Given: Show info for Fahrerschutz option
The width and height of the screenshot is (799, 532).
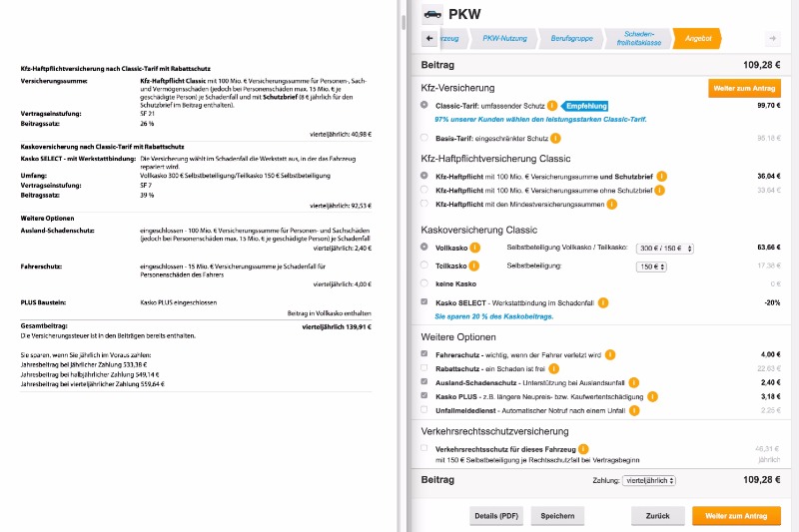Looking at the screenshot, I should pos(609,354).
